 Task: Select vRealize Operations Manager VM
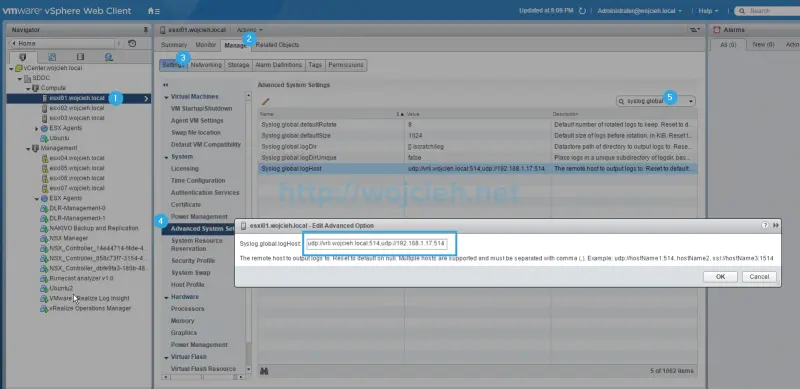90,308
